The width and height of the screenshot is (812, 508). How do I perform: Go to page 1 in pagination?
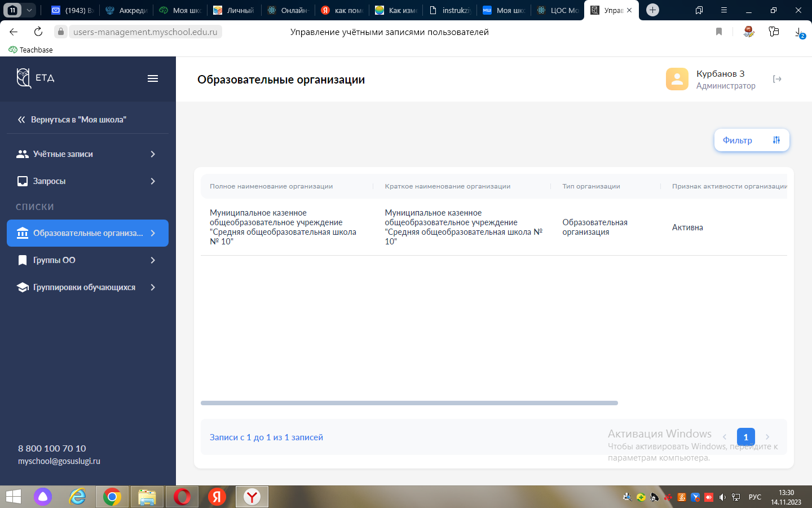coord(746,437)
